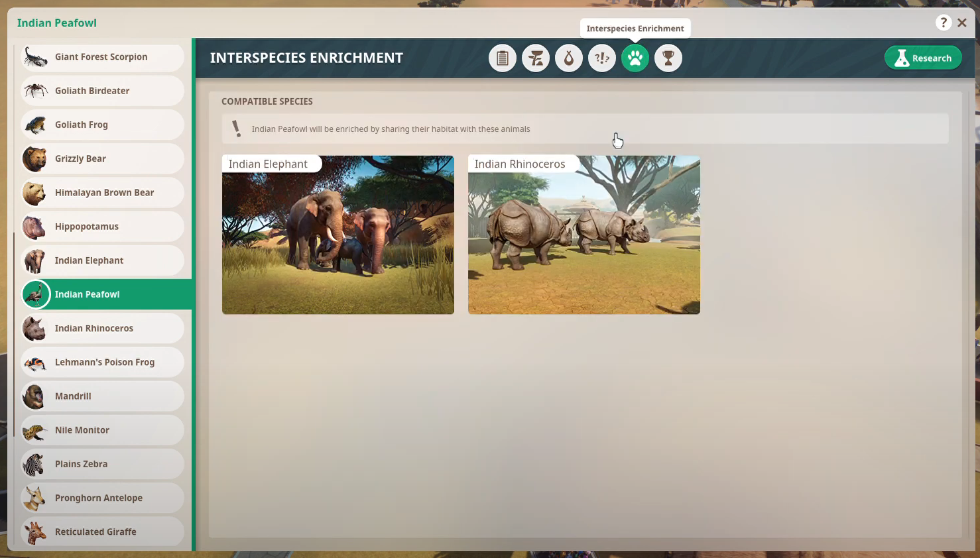Click the COMPATIBLE SPECIES heading
980x558 pixels.
coord(267,101)
